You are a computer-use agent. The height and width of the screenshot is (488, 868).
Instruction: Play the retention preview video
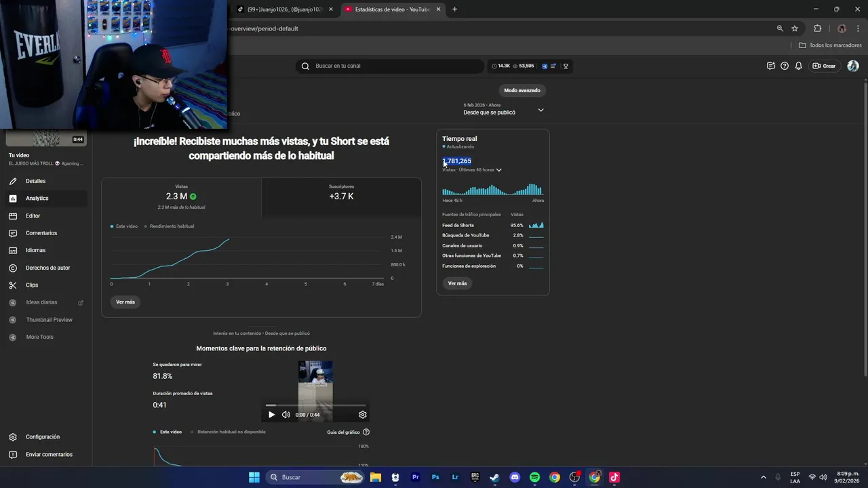click(271, 415)
